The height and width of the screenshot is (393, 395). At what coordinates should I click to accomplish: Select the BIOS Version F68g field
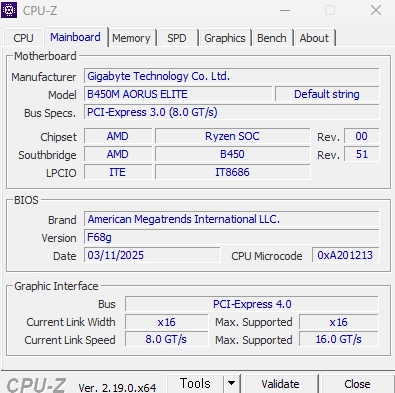(x=232, y=237)
